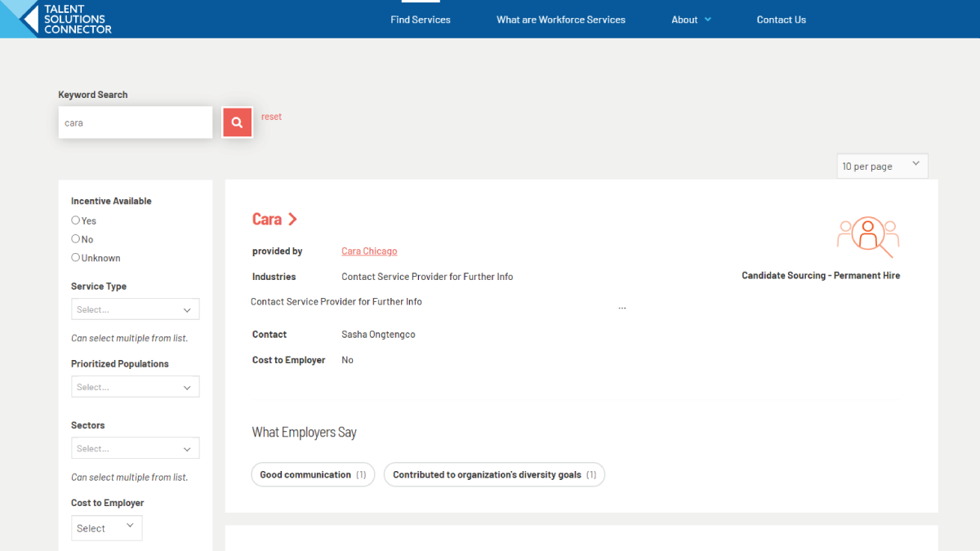Click the Good communication tag
980x551 pixels.
[313, 474]
